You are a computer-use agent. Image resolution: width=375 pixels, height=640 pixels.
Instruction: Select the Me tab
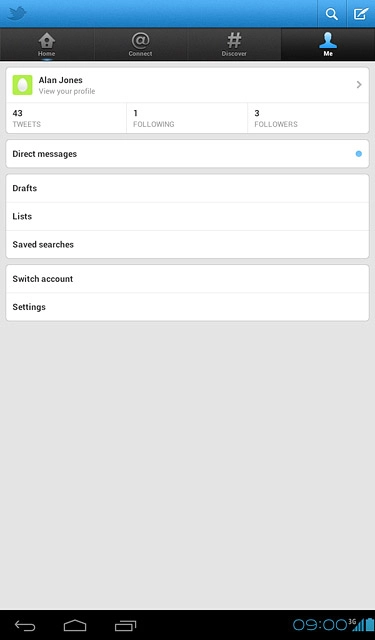pyautogui.click(x=328, y=44)
